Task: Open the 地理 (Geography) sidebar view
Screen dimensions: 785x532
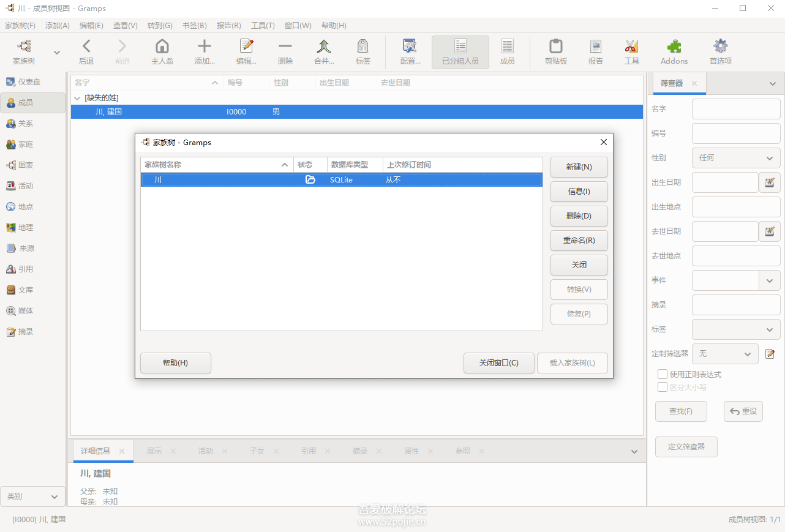Action: click(32, 227)
